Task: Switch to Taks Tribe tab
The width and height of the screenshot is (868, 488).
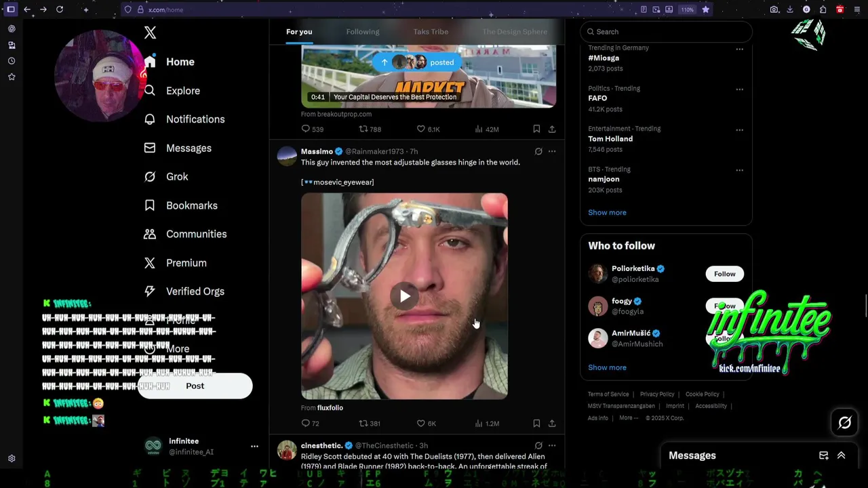Action: pyautogui.click(x=431, y=32)
